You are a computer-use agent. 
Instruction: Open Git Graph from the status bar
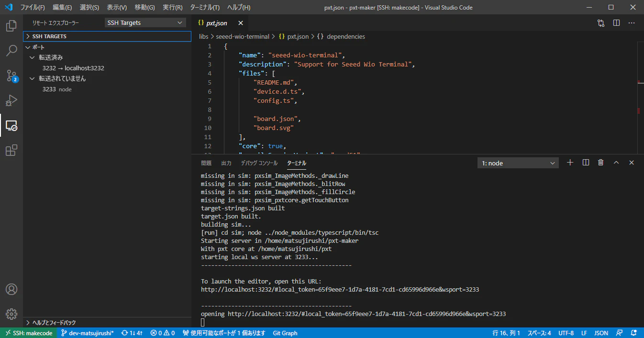click(285, 333)
